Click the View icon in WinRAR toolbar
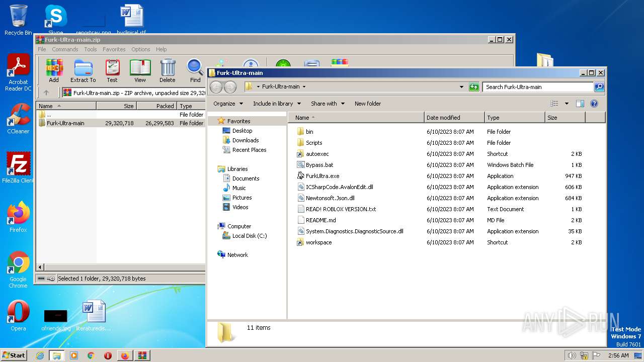Screen dimensions: 644x362 point(140,70)
